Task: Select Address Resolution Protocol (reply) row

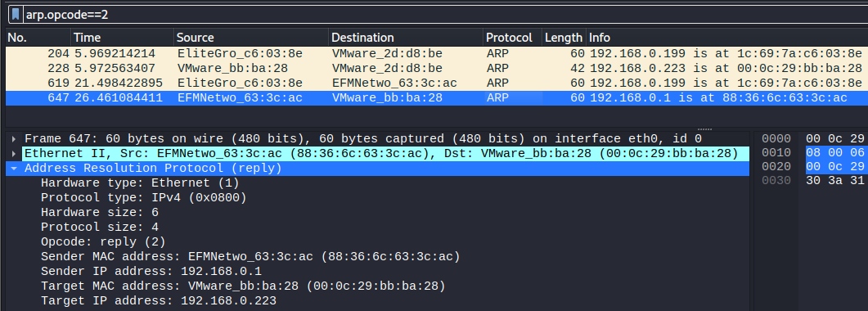Action: pyautogui.click(x=377, y=169)
